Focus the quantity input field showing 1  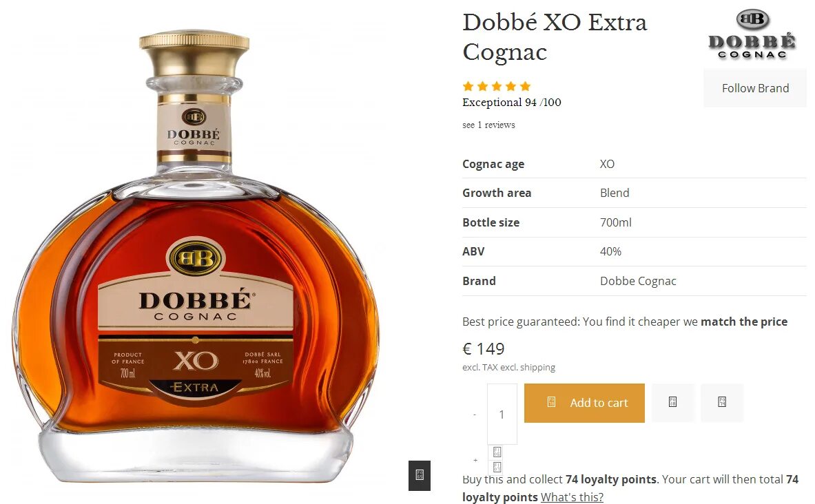pyautogui.click(x=502, y=414)
